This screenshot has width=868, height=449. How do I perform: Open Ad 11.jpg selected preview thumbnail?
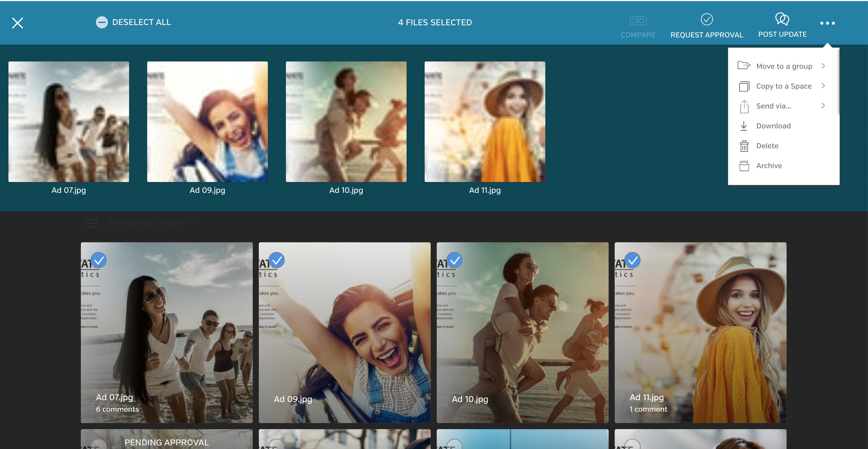[x=485, y=121]
